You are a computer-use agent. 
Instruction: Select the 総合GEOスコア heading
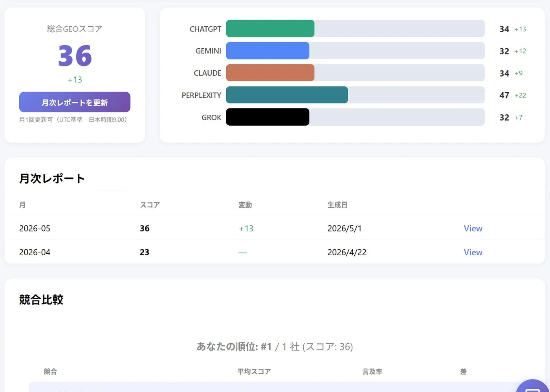pyautogui.click(x=75, y=29)
